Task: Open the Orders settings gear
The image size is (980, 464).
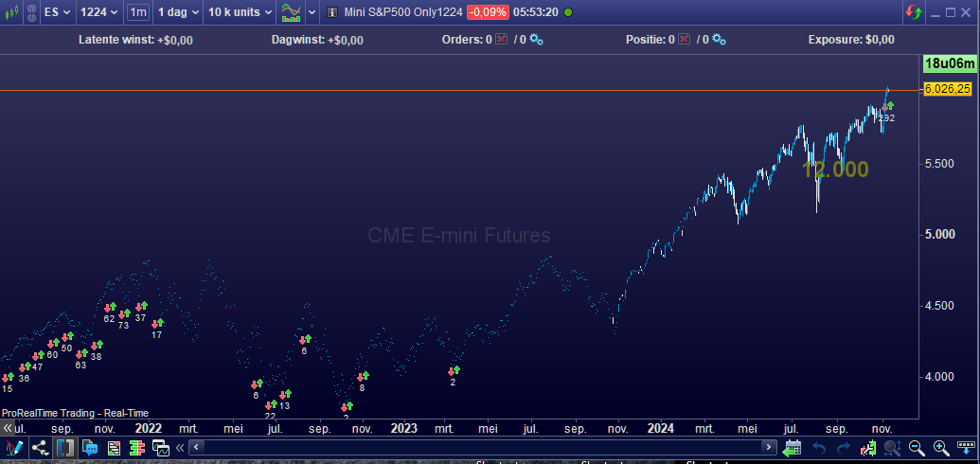Action: coord(536,40)
